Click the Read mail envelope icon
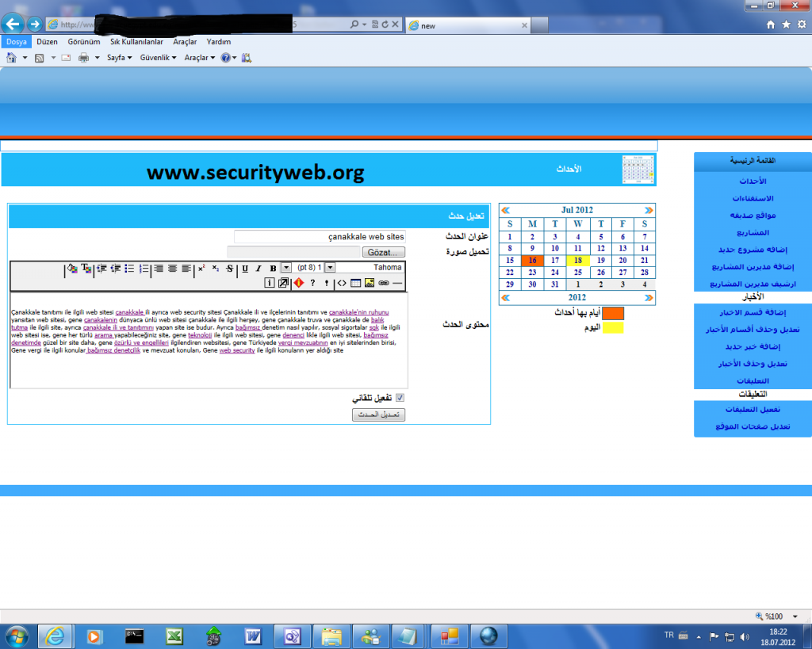812x649 pixels. click(x=66, y=58)
